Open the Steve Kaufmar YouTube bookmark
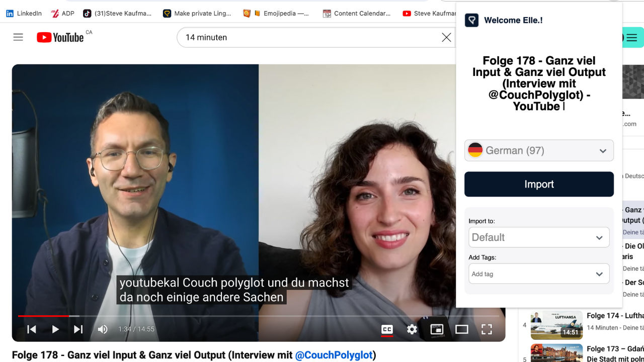 click(429, 14)
